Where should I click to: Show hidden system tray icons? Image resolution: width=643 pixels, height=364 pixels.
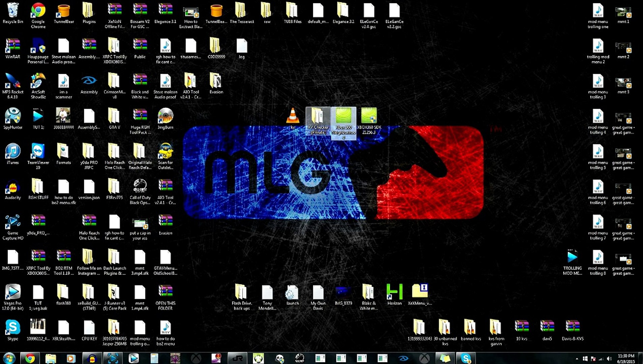tap(577, 359)
